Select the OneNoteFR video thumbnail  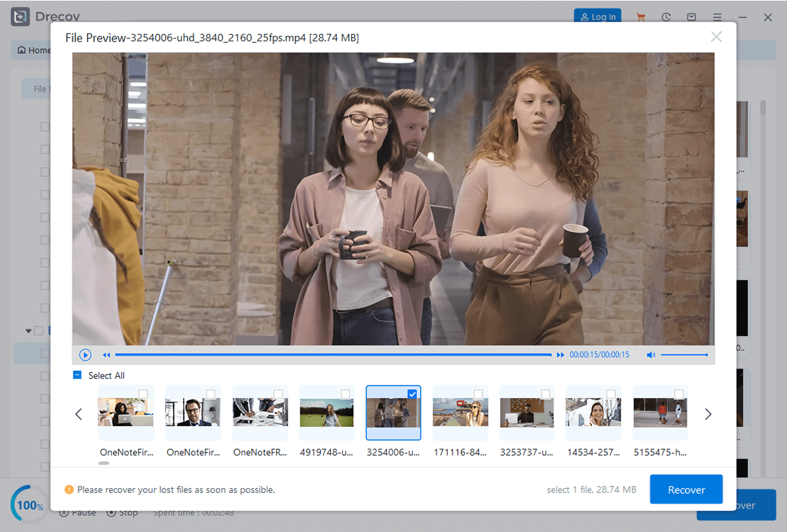(260, 412)
